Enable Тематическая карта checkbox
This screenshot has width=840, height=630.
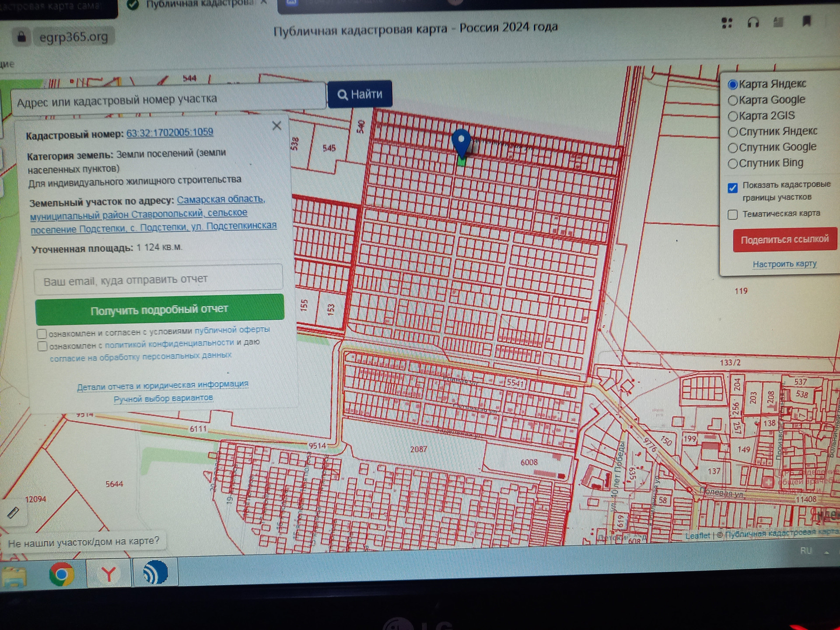[733, 214]
